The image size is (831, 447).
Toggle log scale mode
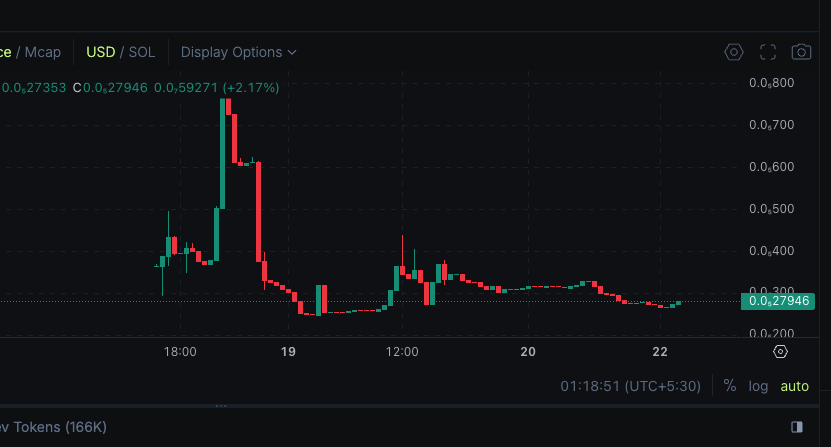point(758,386)
